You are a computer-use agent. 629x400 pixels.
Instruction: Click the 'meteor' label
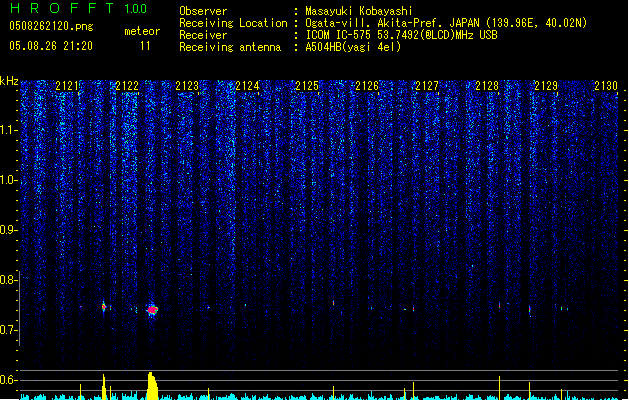coord(142,31)
